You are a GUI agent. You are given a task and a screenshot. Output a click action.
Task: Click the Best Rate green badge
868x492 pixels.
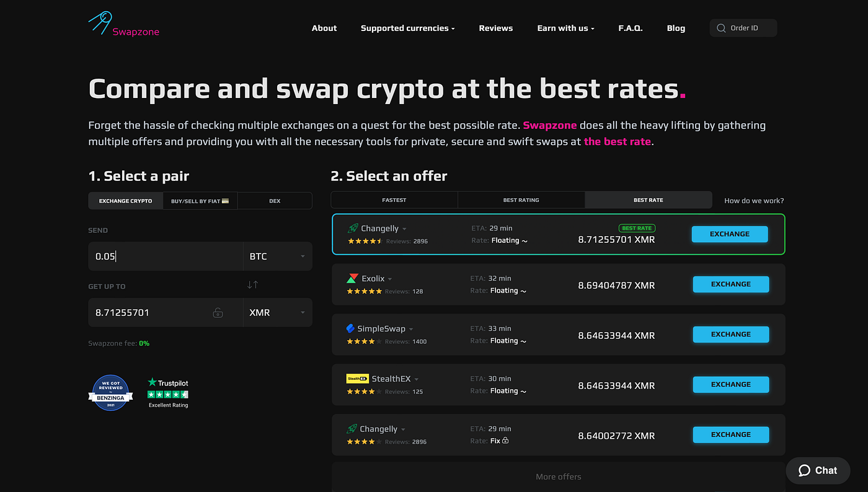point(637,228)
